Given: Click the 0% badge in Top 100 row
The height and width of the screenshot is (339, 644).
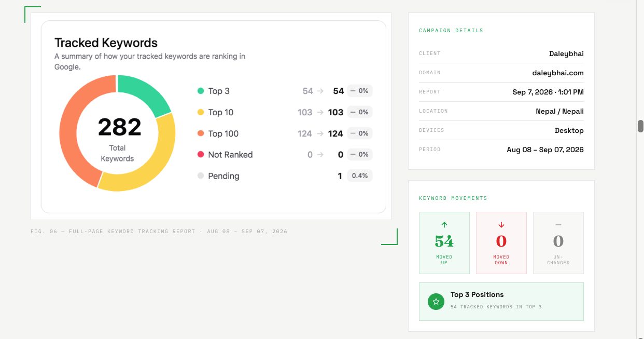Looking at the screenshot, I should point(359,133).
